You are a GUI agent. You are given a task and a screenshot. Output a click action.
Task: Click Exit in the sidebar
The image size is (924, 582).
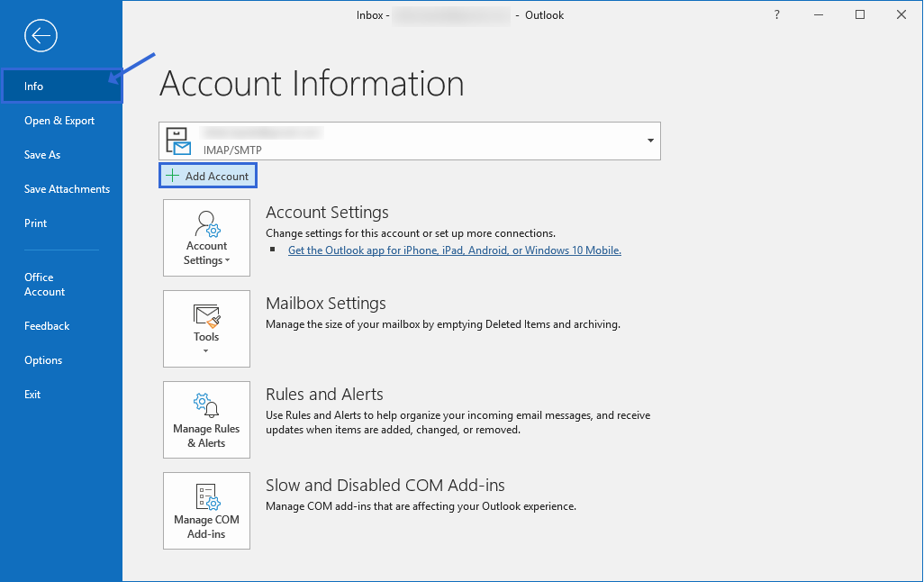tap(32, 395)
